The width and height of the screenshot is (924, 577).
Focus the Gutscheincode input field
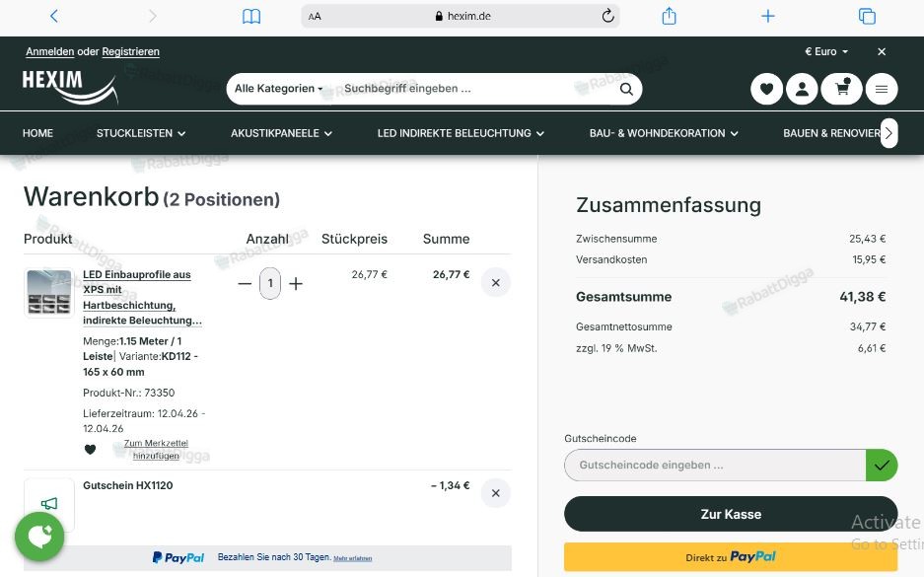click(715, 465)
